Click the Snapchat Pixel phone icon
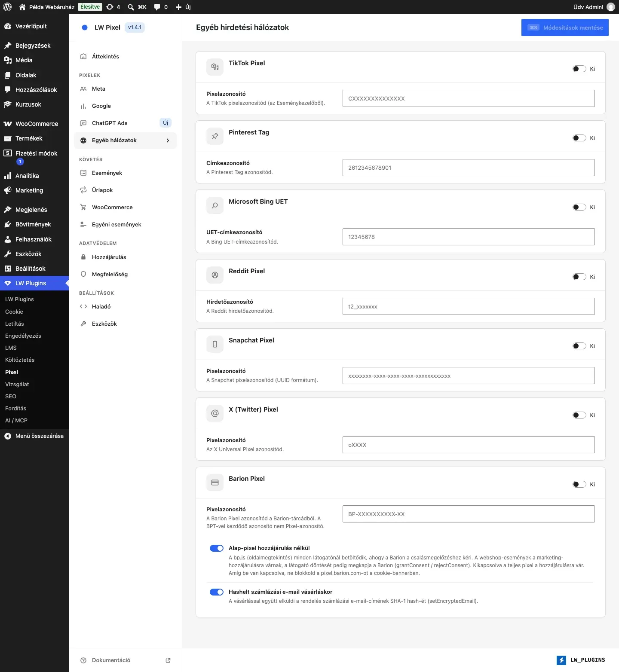Image resolution: width=619 pixels, height=672 pixels. [x=215, y=344]
